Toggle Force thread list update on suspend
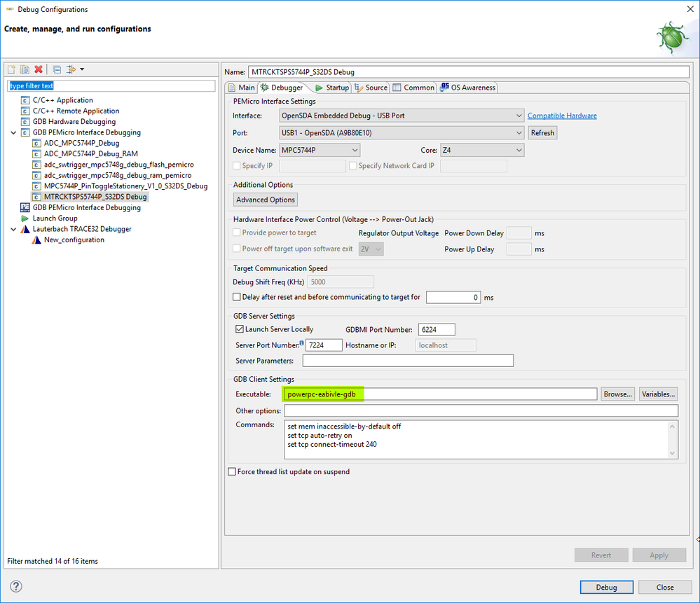This screenshot has height=603, width=700. [x=232, y=472]
